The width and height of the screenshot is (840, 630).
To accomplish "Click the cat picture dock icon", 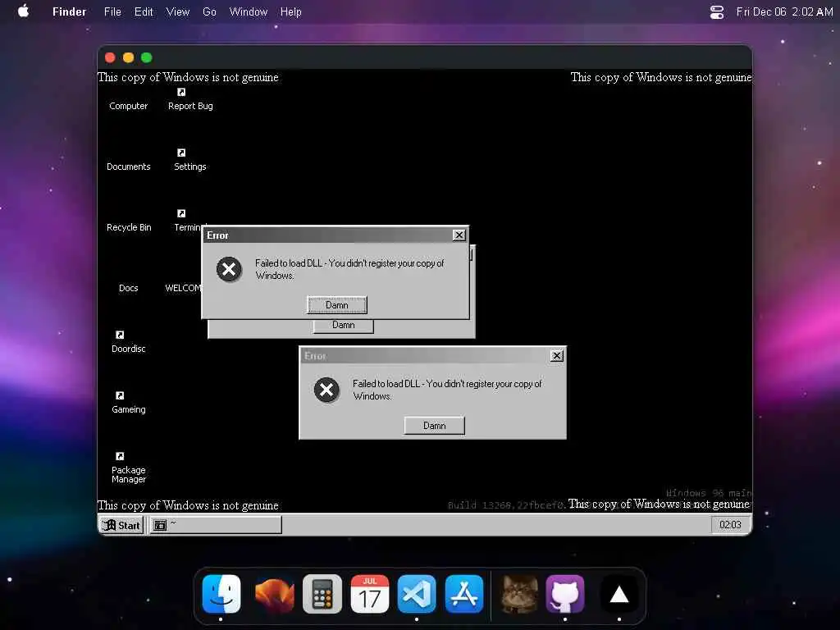I will tap(519, 594).
